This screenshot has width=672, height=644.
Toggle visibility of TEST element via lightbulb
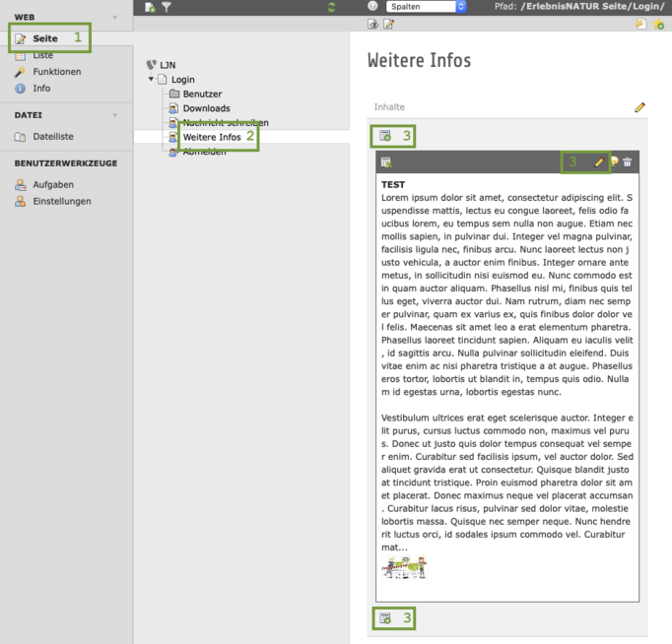(613, 161)
